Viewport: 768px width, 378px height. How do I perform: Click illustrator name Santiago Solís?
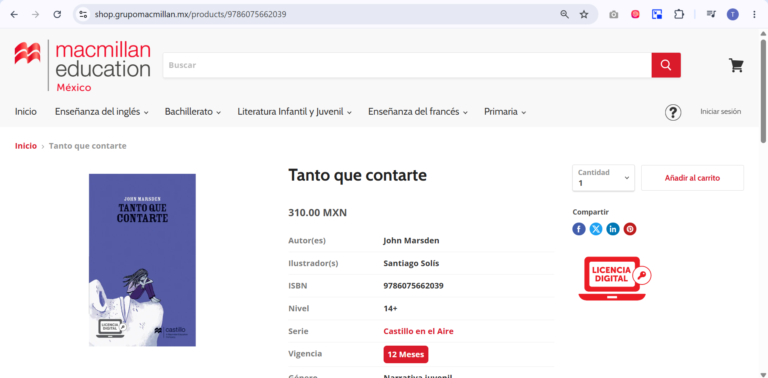pyautogui.click(x=411, y=263)
